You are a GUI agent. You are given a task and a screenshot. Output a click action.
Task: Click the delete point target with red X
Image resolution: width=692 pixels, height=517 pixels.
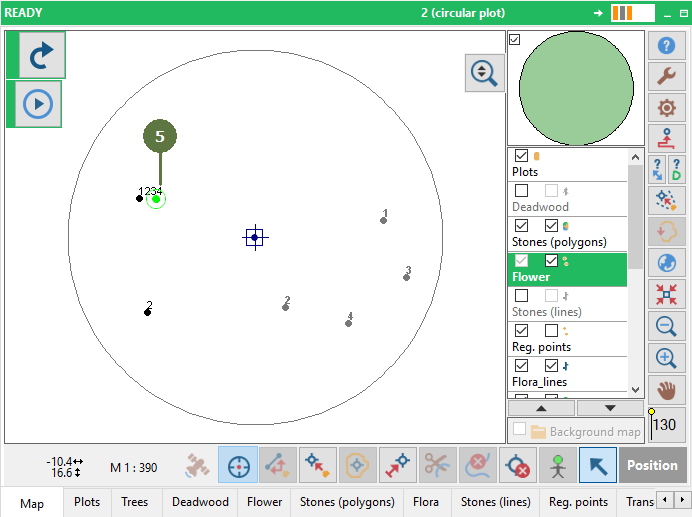518,465
